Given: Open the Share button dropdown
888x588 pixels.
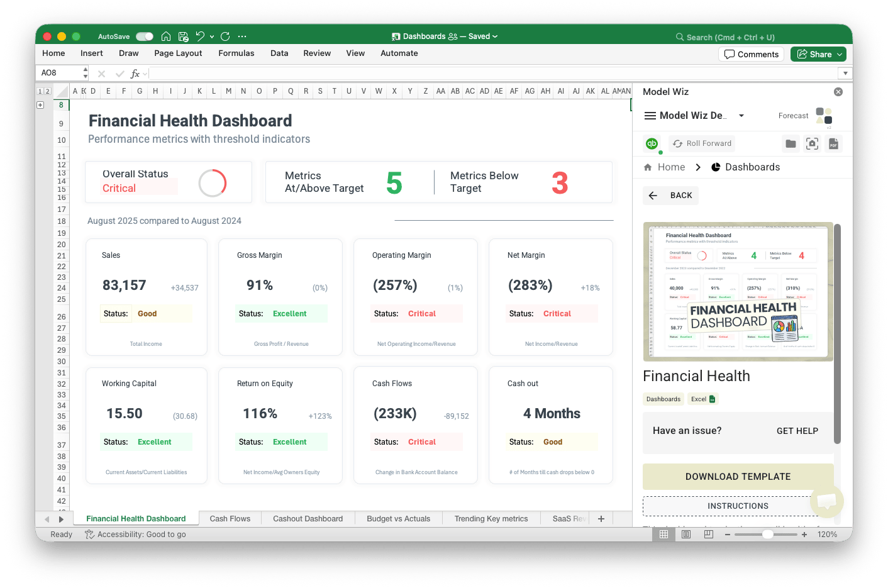Looking at the screenshot, I should 840,55.
